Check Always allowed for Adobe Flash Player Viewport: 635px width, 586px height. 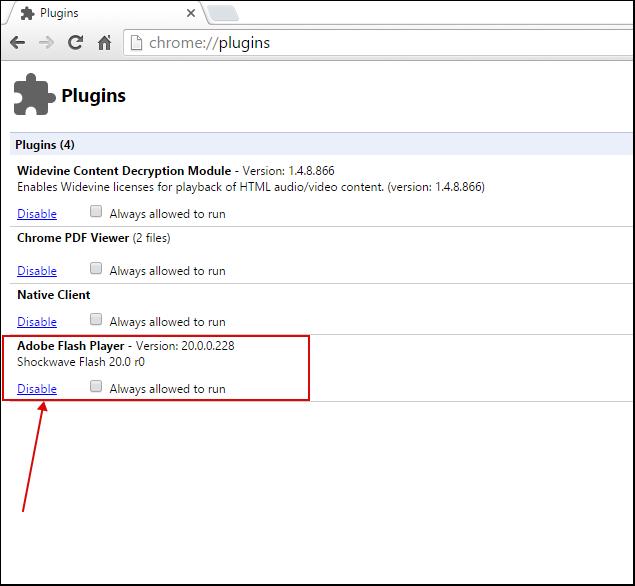click(96, 386)
